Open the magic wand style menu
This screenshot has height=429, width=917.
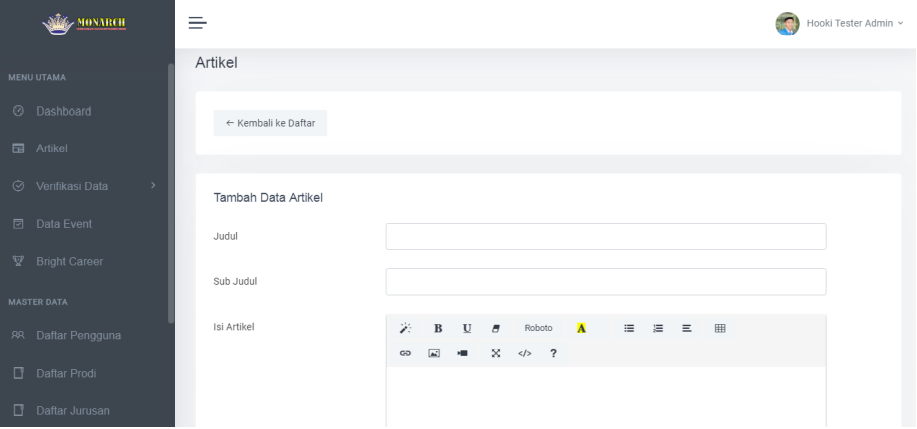(405, 328)
